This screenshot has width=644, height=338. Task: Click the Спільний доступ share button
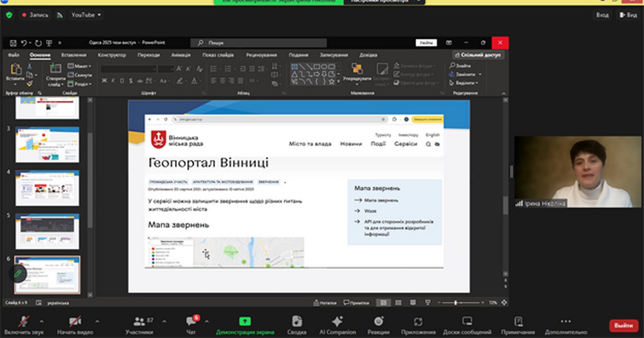pyautogui.click(x=478, y=55)
